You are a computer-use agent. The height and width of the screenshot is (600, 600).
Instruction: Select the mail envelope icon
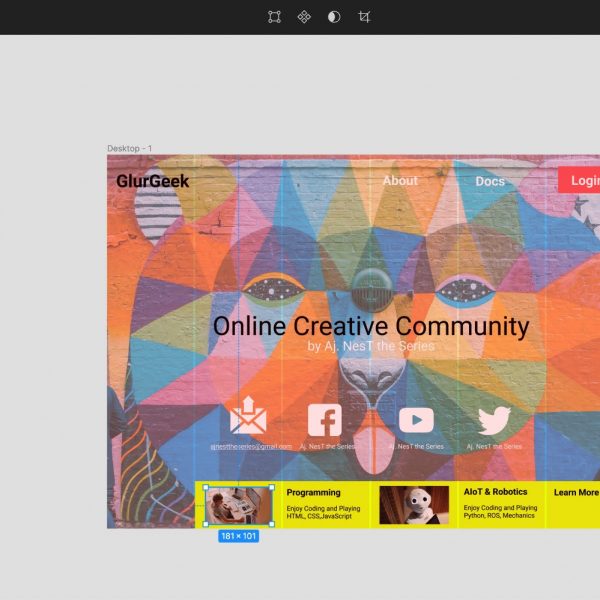[248, 417]
